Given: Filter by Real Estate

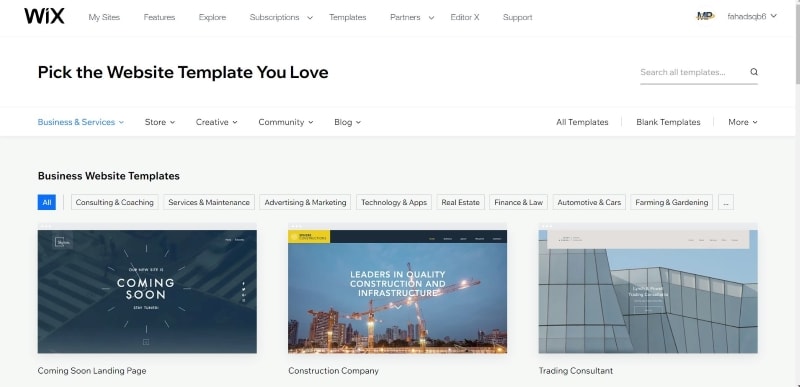Looking at the screenshot, I should click(x=461, y=202).
